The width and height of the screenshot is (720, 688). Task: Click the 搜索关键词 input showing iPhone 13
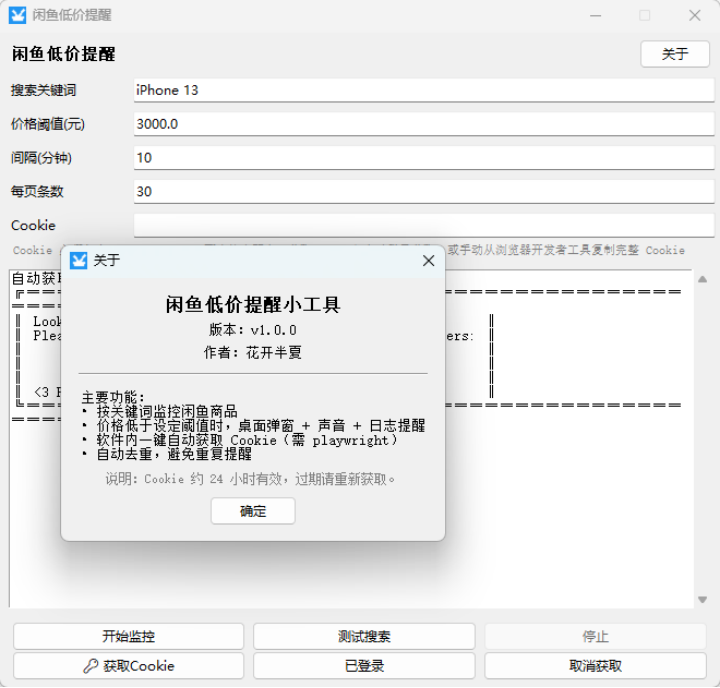pos(423,90)
